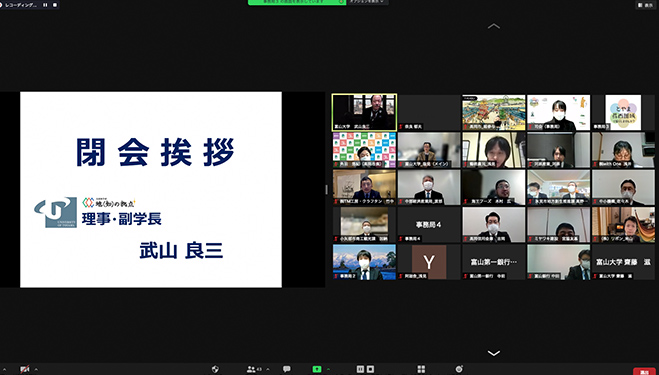Viewport: 659px width, 375px height.
Task: Click the 武山 良三 name on the slide
Action: pyautogui.click(x=181, y=251)
